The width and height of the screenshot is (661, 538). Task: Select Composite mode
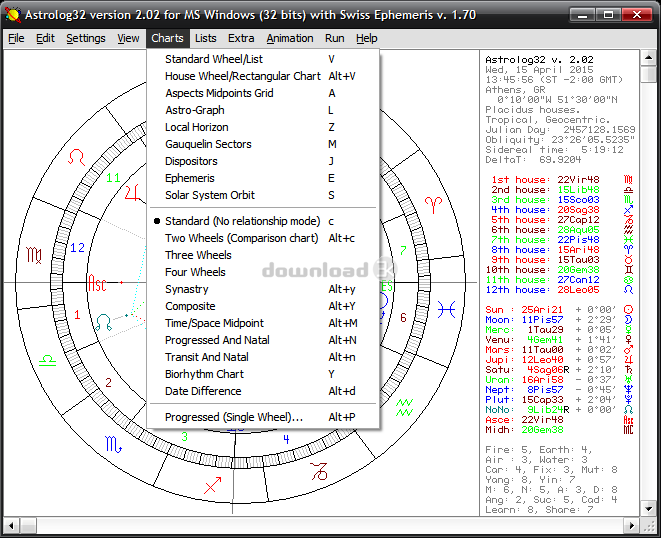[x=263, y=306]
